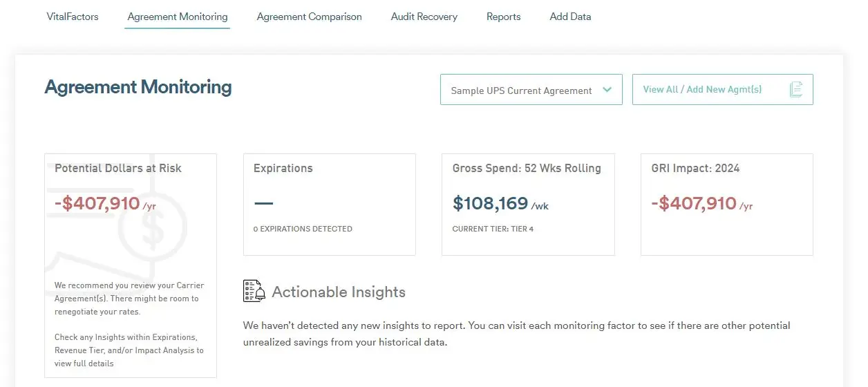Open the Gross Spend 52 Wks Rolling card
Viewport: 868px width, 387px height.
click(x=528, y=205)
